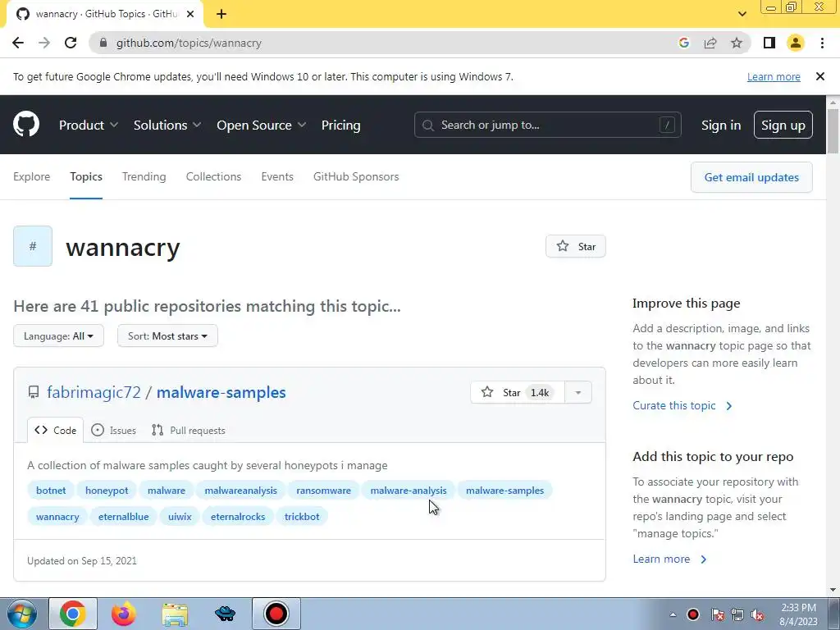Viewport: 840px width, 630px height.
Task: Open fabrimagic72 user link
Action: coord(94,392)
